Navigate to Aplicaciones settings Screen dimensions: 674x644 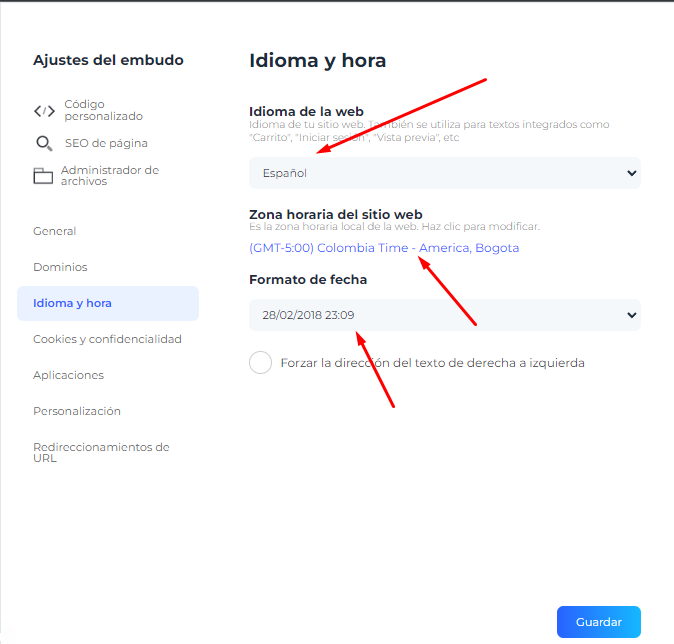pos(68,375)
